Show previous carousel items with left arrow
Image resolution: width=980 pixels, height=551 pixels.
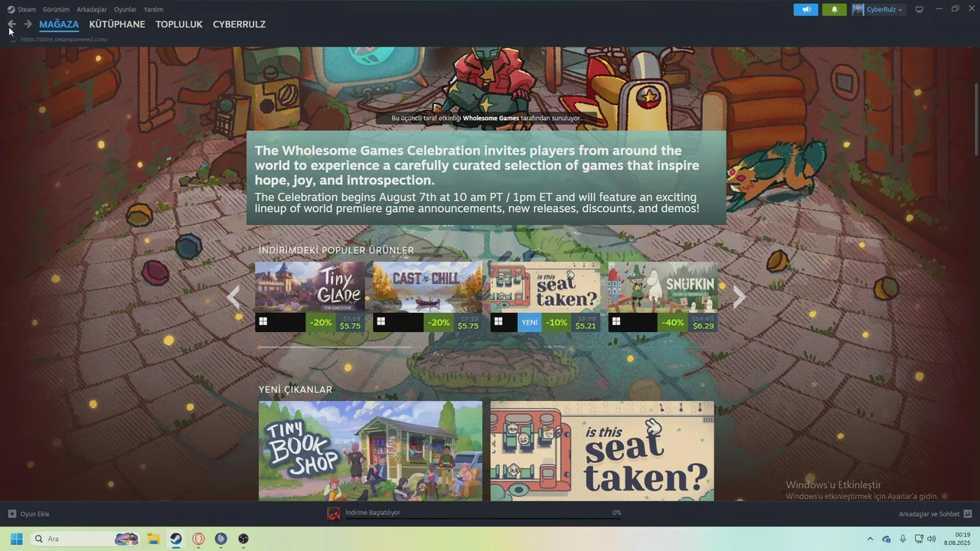[234, 297]
